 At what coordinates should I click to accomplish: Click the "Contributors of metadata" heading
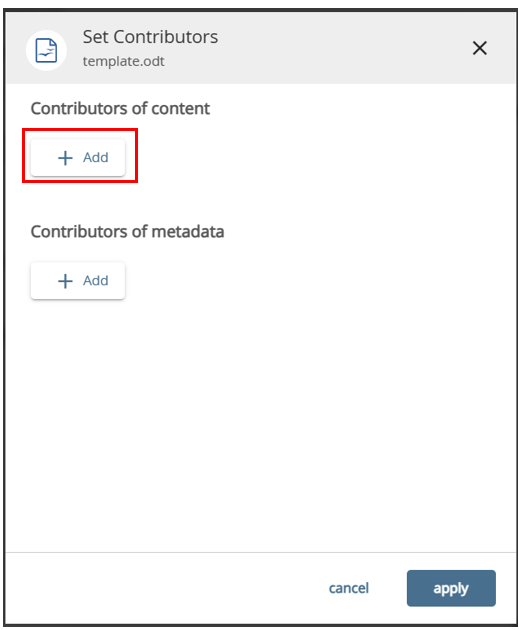point(127,232)
